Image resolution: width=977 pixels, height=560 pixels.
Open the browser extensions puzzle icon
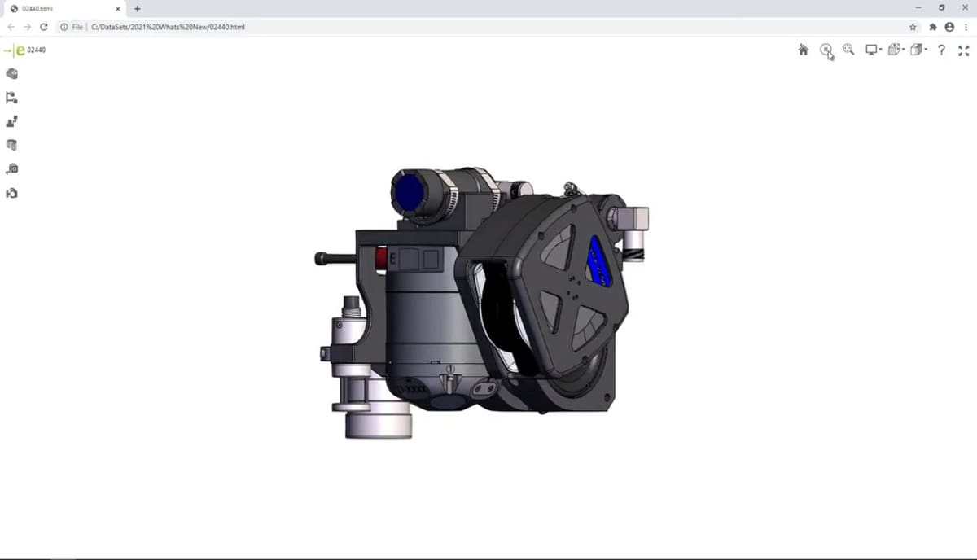pyautogui.click(x=933, y=27)
